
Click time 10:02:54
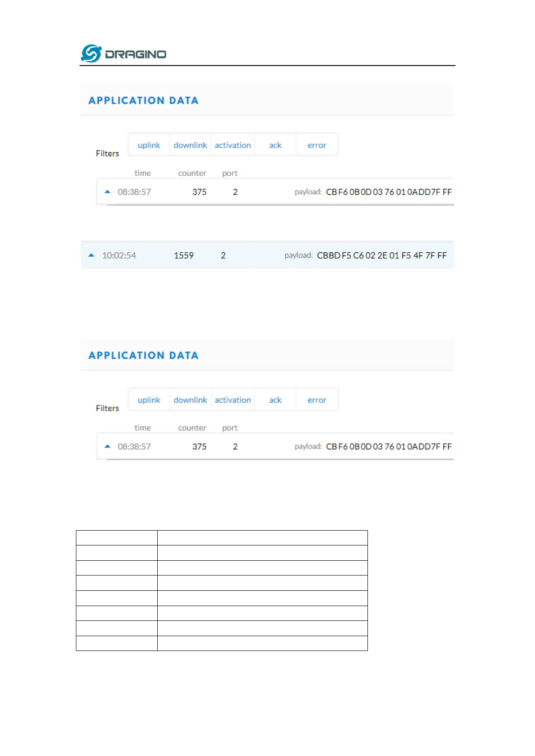119,255
